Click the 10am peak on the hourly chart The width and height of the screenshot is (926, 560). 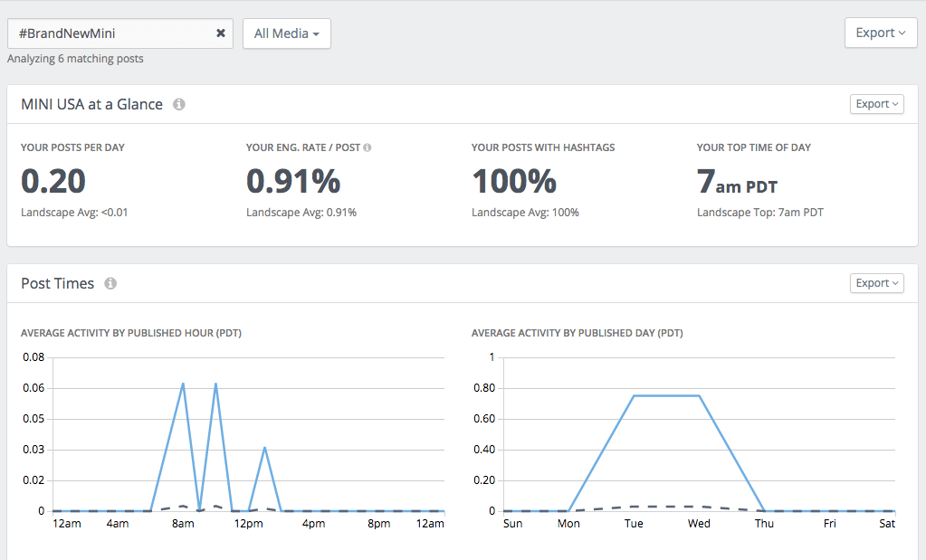point(215,384)
